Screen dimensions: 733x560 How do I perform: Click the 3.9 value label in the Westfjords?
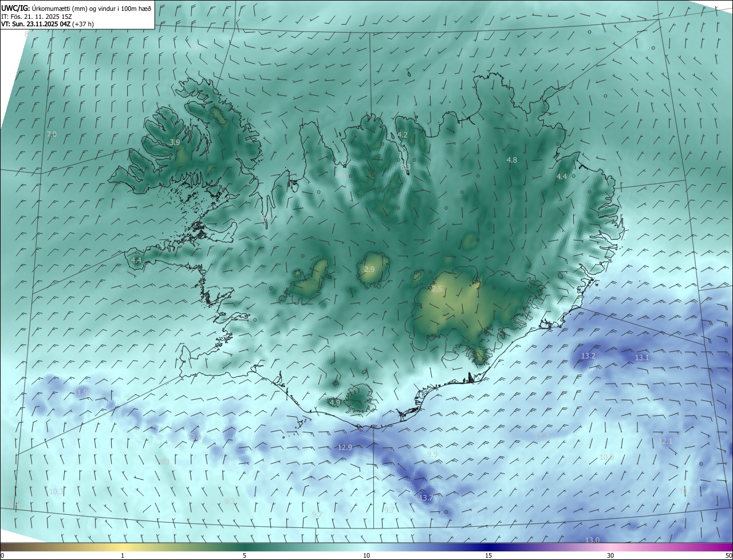click(175, 142)
